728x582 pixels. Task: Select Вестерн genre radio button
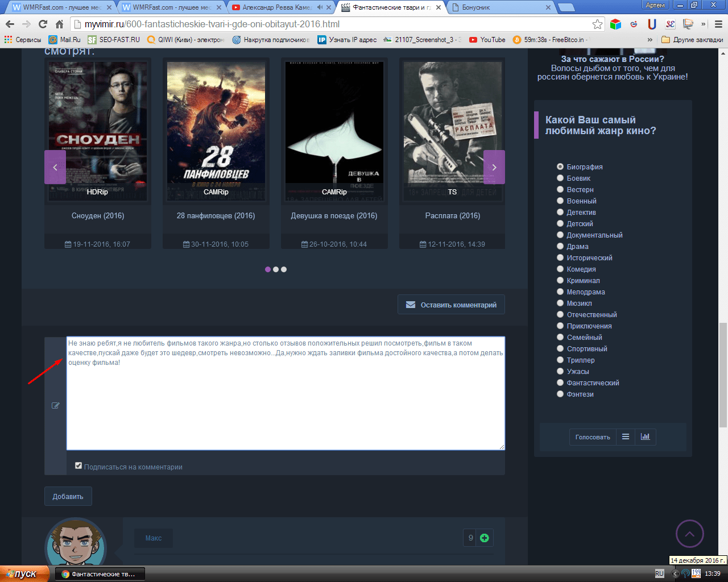coord(560,189)
